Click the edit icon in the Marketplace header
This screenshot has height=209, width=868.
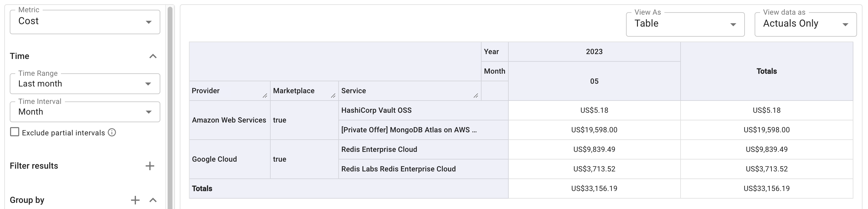click(334, 96)
